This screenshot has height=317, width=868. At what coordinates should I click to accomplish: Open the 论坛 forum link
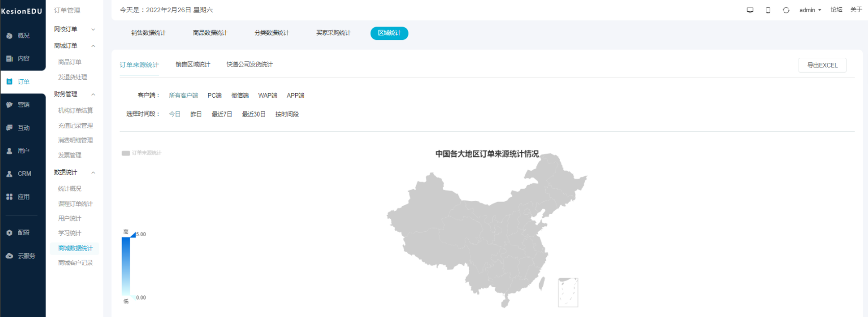click(836, 10)
